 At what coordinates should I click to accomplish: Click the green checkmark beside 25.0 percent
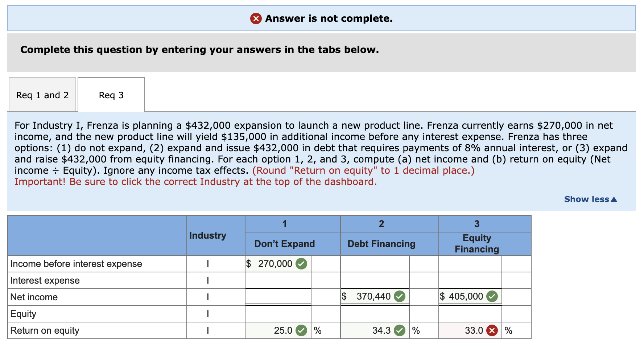coord(301,330)
